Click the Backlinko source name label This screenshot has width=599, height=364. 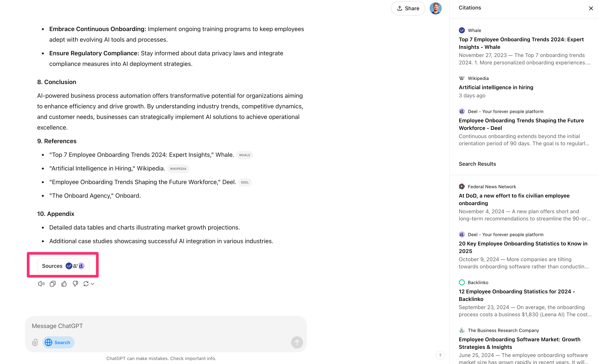pyautogui.click(x=478, y=282)
